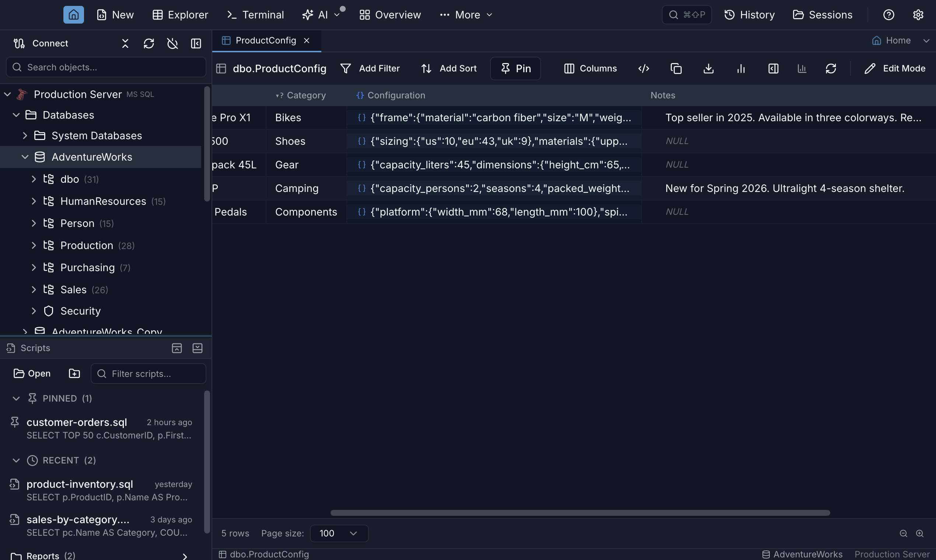Open column statistics chart icon
Image resolution: width=936 pixels, height=560 pixels.
click(x=802, y=68)
